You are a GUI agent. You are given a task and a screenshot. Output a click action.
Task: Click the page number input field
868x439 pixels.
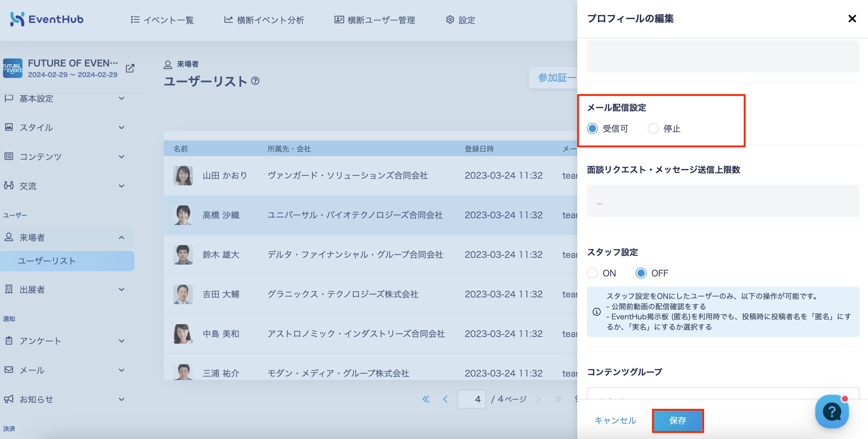pyautogui.click(x=471, y=399)
